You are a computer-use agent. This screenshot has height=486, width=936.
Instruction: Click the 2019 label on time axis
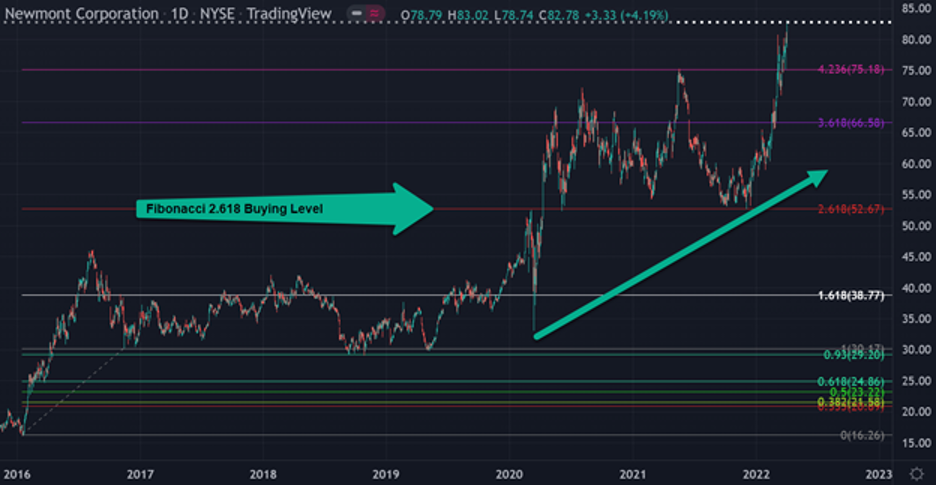click(386, 475)
